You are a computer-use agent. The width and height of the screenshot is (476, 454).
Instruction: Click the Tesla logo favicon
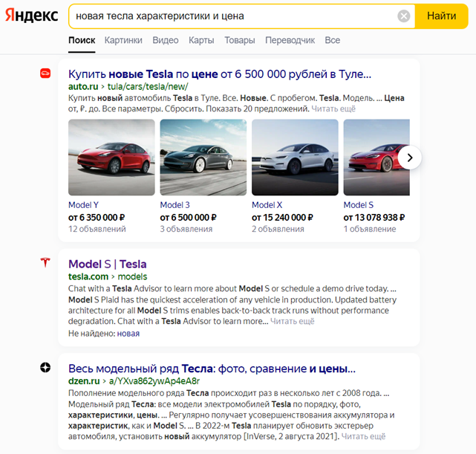pos(45,262)
